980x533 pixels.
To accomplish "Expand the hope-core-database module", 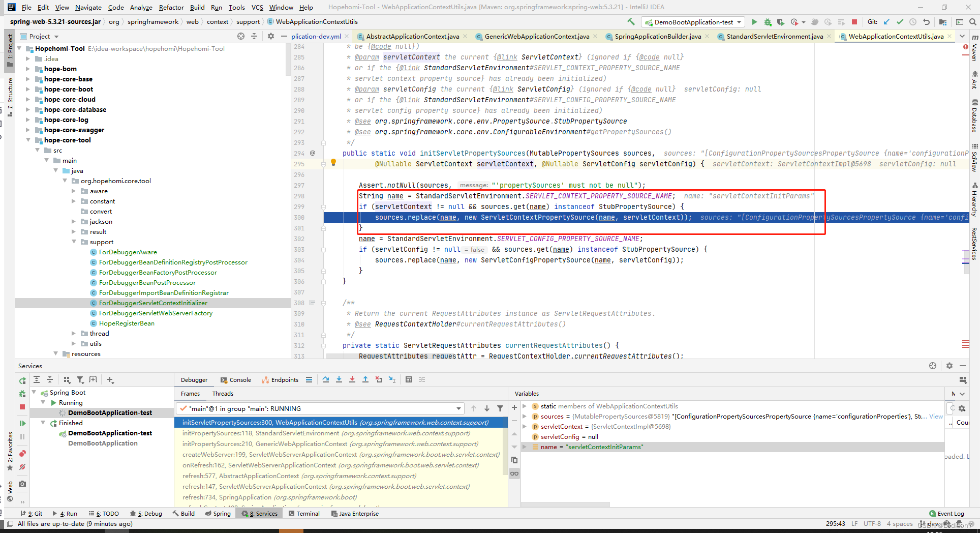I will coord(28,109).
